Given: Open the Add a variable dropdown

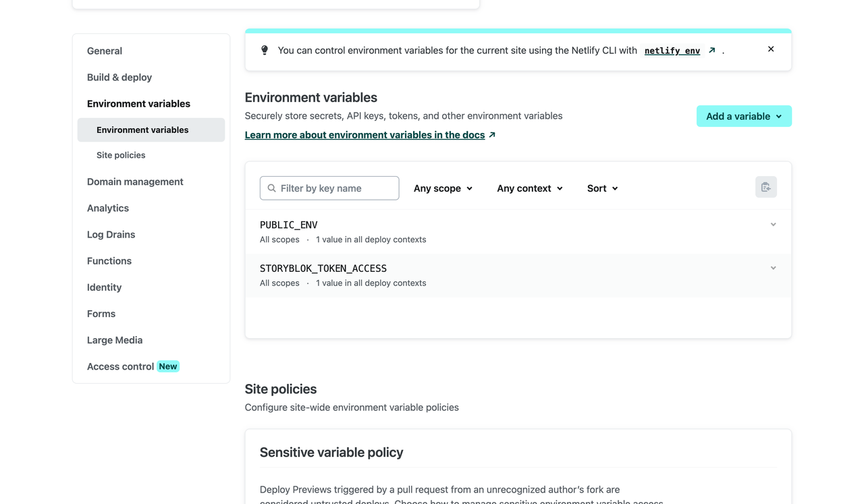Looking at the screenshot, I should [x=744, y=116].
